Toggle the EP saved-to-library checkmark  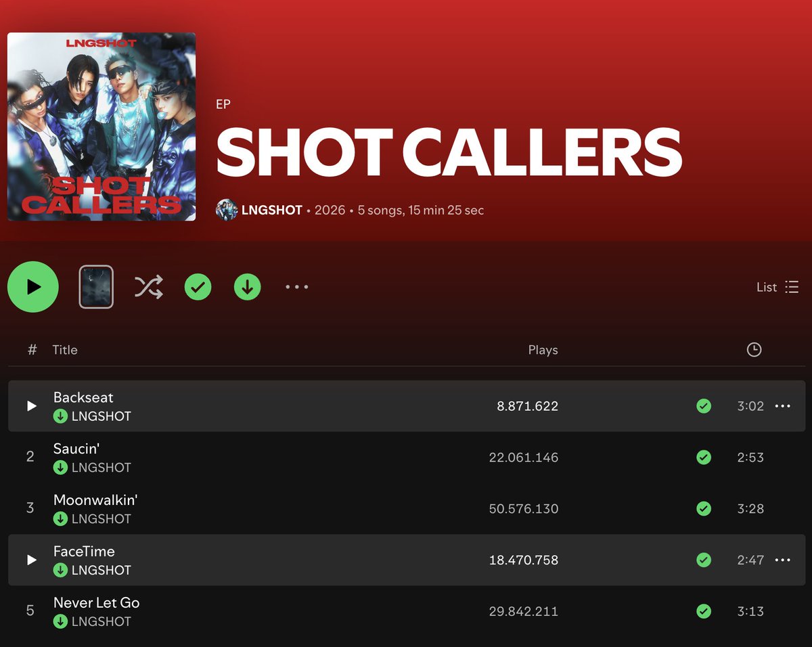[x=198, y=287]
